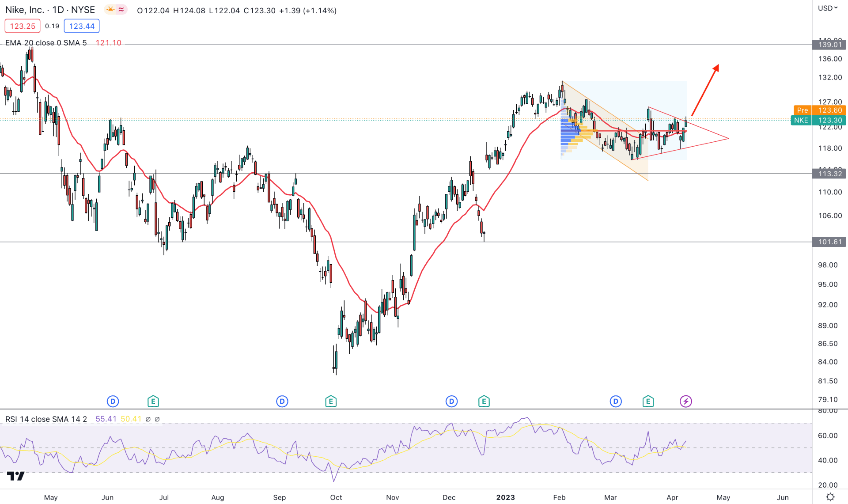Click the EMA value 121.10

(108, 43)
